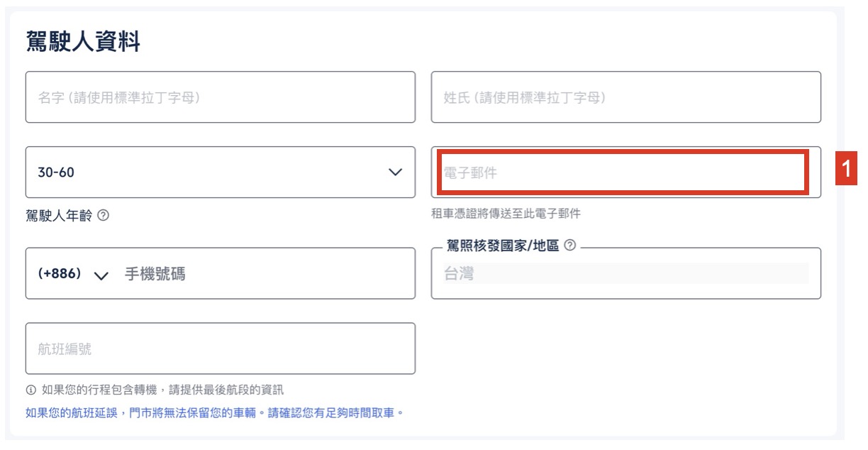
Task: Click the red number 1 badge
Action: coord(845,170)
